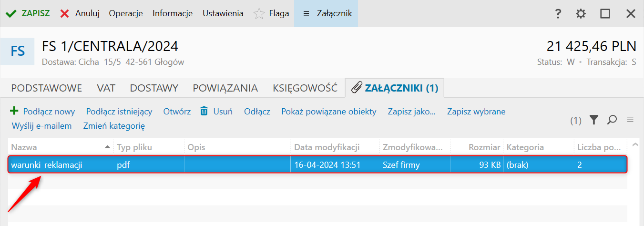The width and height of the screenshot is (644, 226).
Task: Open the Informacje menu
Action: [x=173, y=13]
